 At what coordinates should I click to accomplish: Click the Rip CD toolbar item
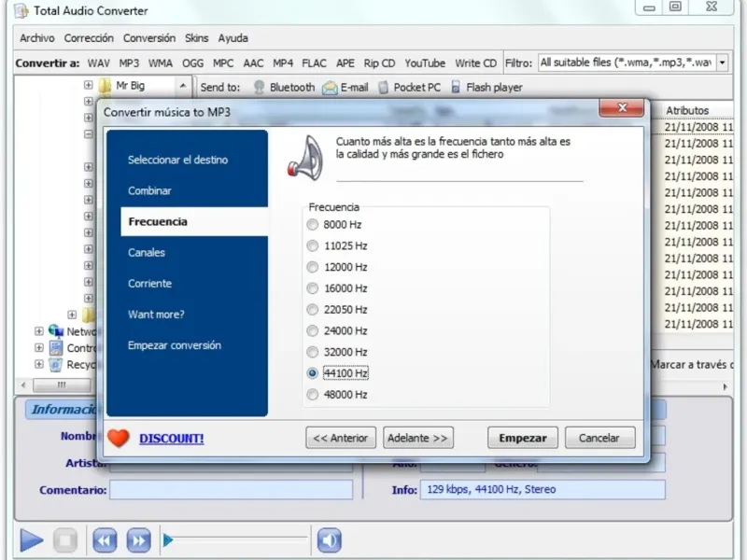[x=379, y=63]
